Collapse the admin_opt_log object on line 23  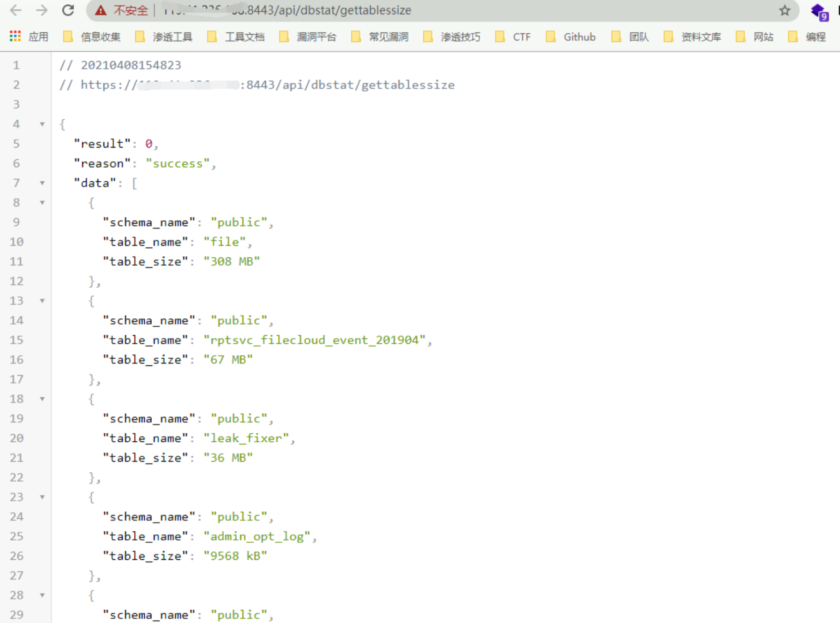point(42,497)
